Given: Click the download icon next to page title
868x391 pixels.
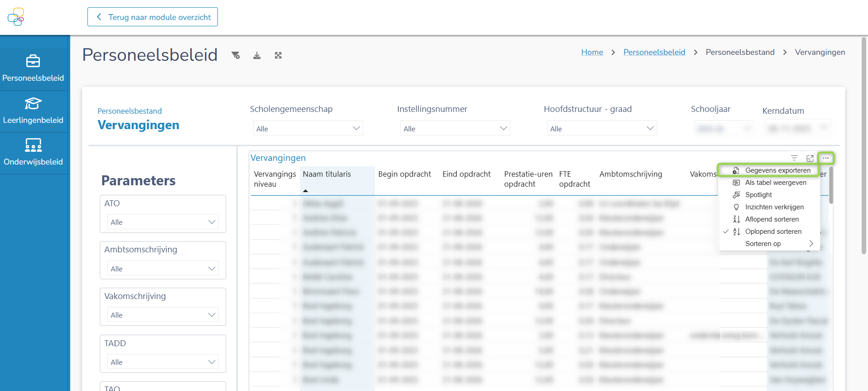Looking at the screenshot, I should [x=257, y=55].
